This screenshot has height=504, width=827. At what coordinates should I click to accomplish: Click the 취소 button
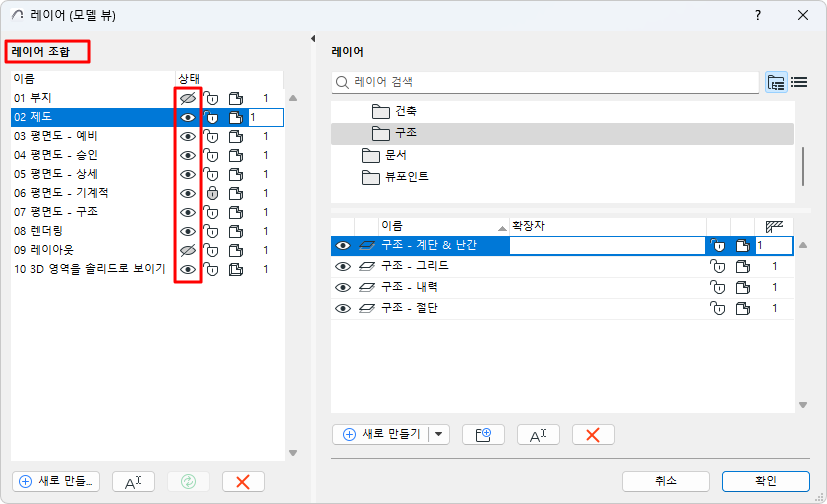tap(666, 481)
